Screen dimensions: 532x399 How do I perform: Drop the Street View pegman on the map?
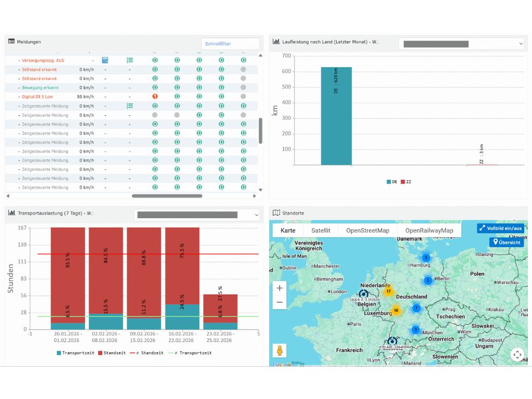(280, 351)
